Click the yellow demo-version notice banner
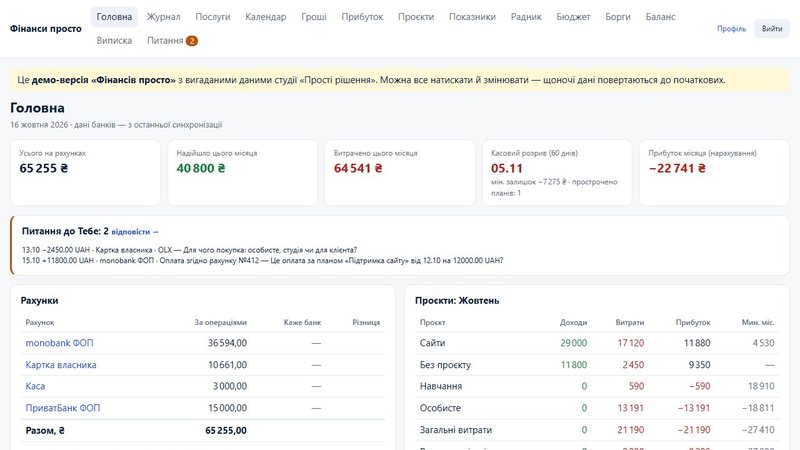The image size is (800, 450). coord(400,80)
